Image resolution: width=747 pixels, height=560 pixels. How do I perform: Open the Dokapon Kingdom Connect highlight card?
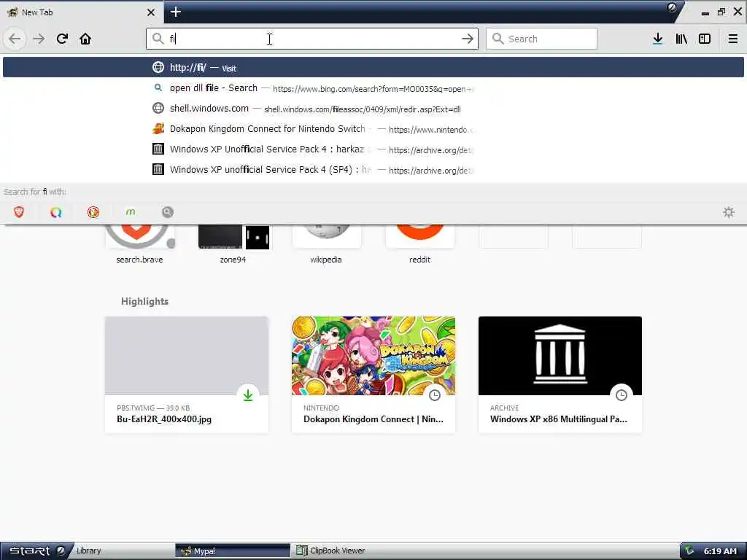[x=373, y=375]
